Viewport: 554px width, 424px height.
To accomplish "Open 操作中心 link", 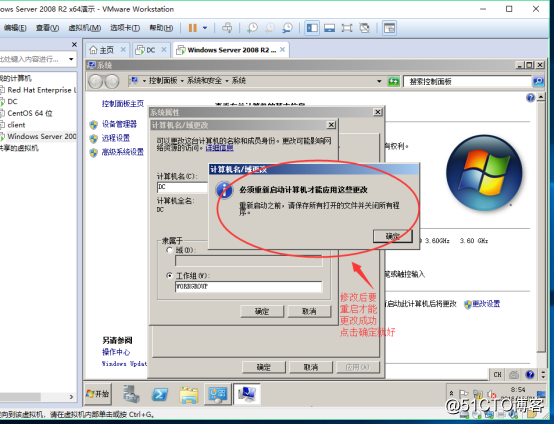I will [x=116, y=352].
